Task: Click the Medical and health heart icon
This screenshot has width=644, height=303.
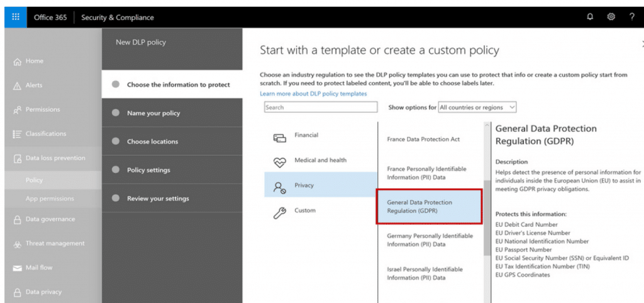Action: point(280,163)
